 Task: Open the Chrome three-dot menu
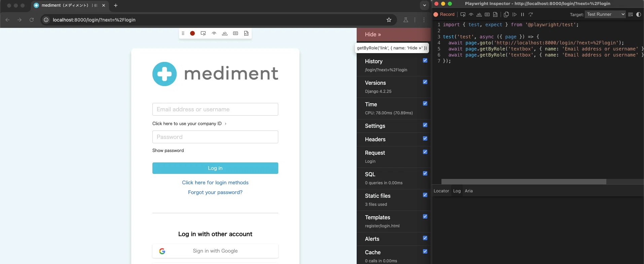(424, 20)
